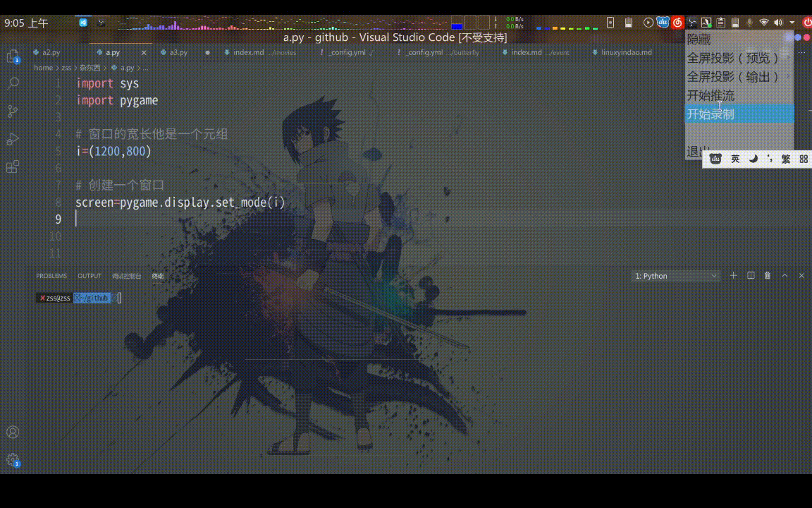Select 开始推流 in the tray menu
This screenshot has width=812, height=508.
tap(739, 95)
